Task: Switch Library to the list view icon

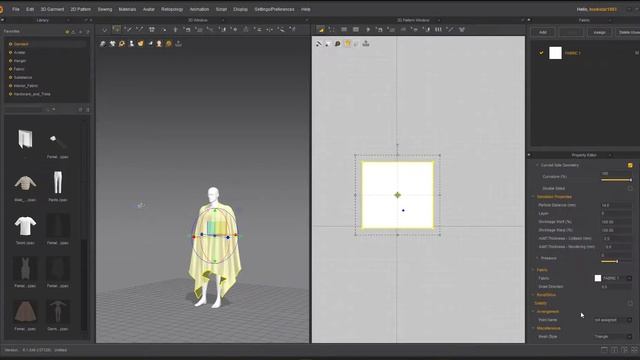Action: (x=87, y=110)
